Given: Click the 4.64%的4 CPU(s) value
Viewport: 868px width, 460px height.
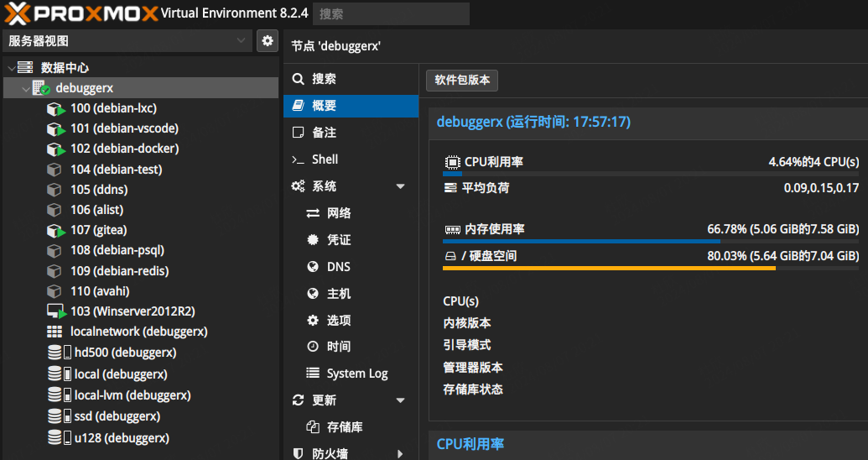Looking at the screenshot, I should tap(813, 162).
